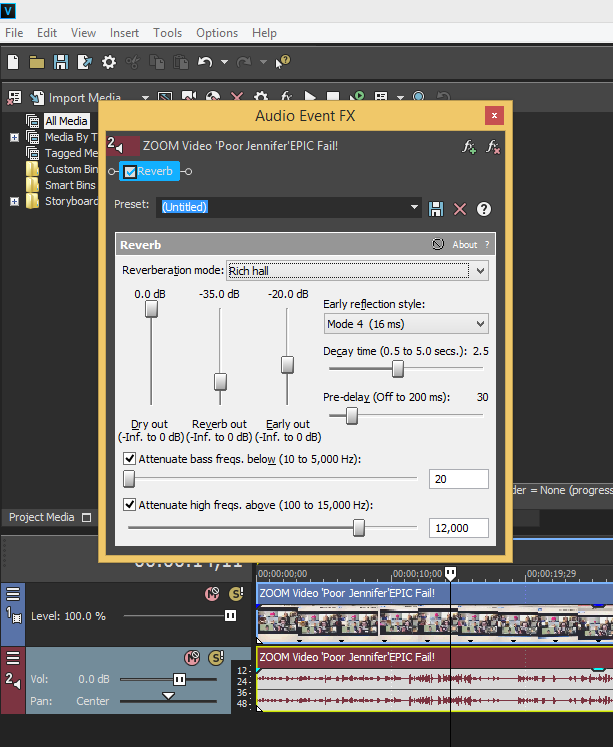Open project properties gear icon in main toolbar
The height and width of the screenshot is (747, 613).
[109, 62]
